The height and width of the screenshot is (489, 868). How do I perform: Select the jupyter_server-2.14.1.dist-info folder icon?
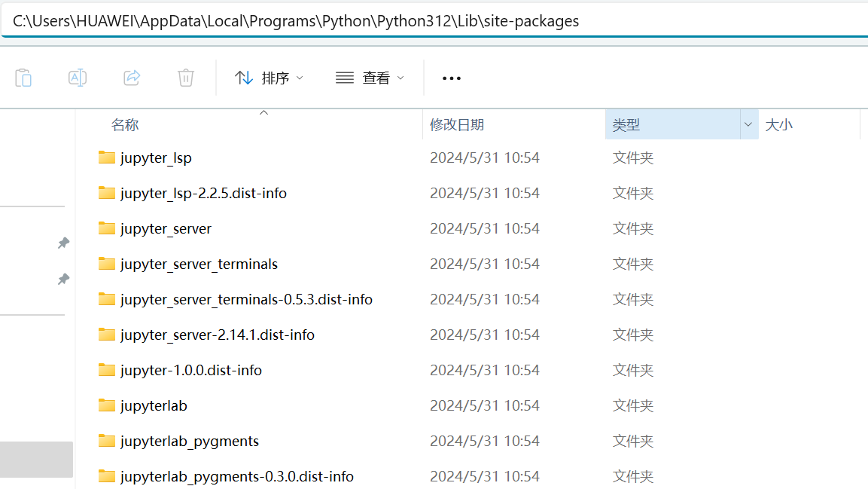(x=107, y=335)
